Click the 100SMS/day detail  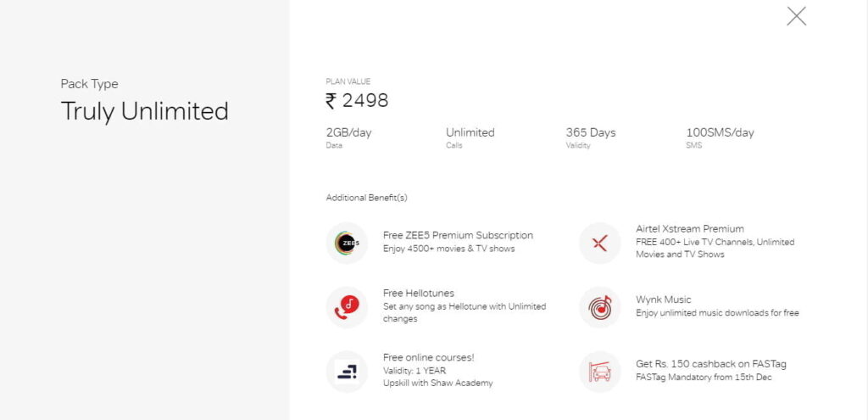click(721, 133)
